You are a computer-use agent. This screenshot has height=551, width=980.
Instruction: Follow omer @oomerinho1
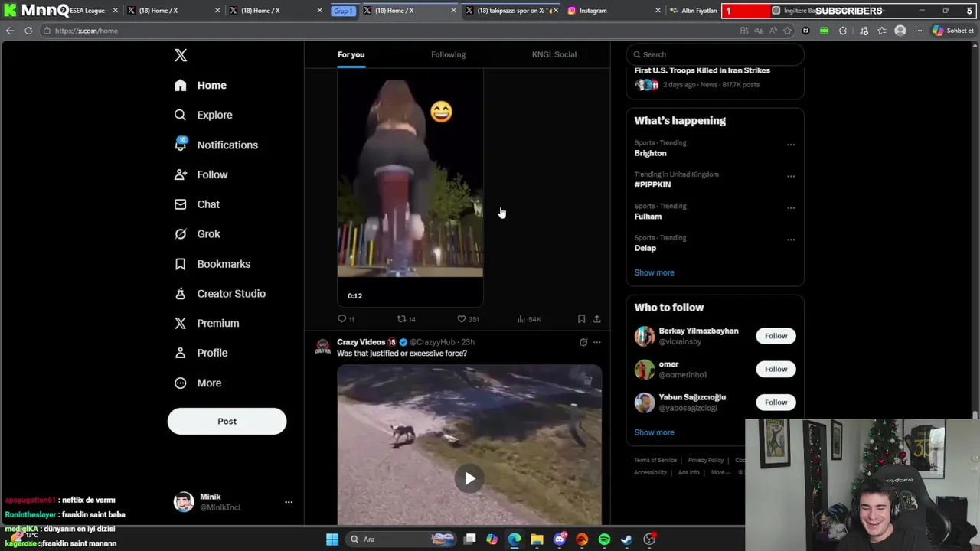(776, 369)
